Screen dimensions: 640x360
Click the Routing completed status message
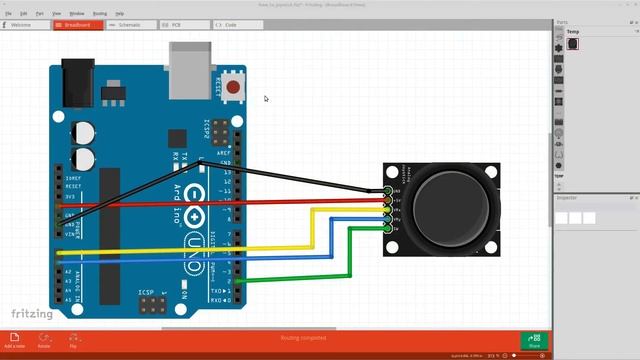pos(303,338)
